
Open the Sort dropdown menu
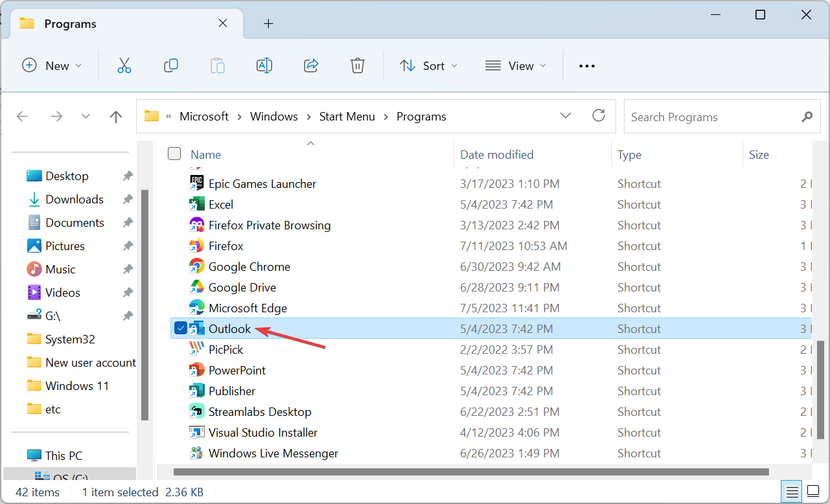pos(428,65)
